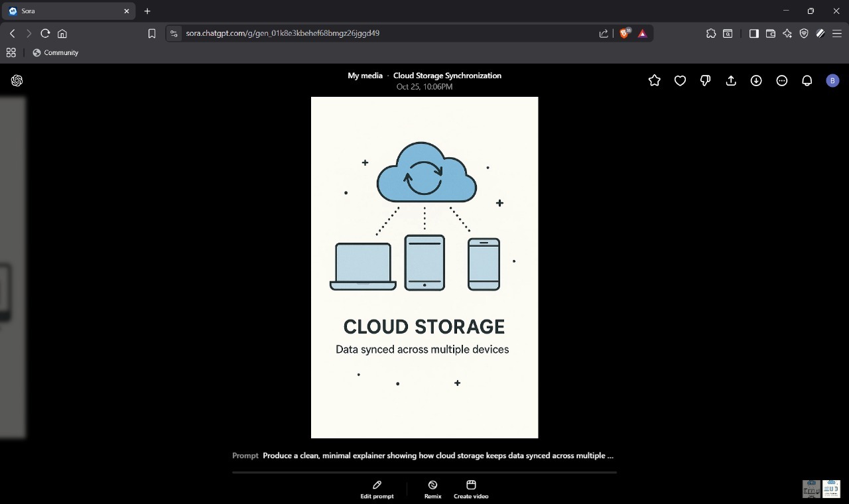Open browser extensions puzzle icon
The image size is (849, 504).
coord(711,33)
